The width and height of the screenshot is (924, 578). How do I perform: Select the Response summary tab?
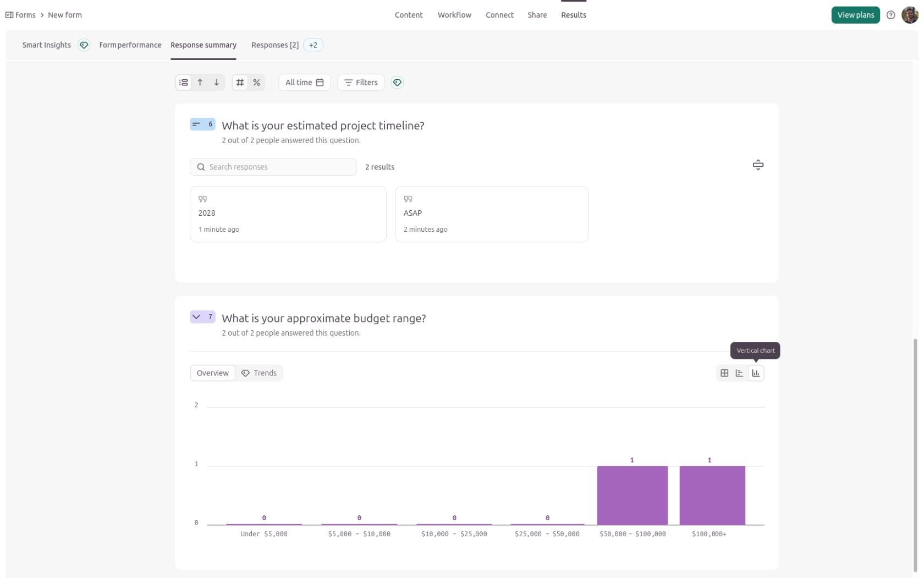coord(204,45)
